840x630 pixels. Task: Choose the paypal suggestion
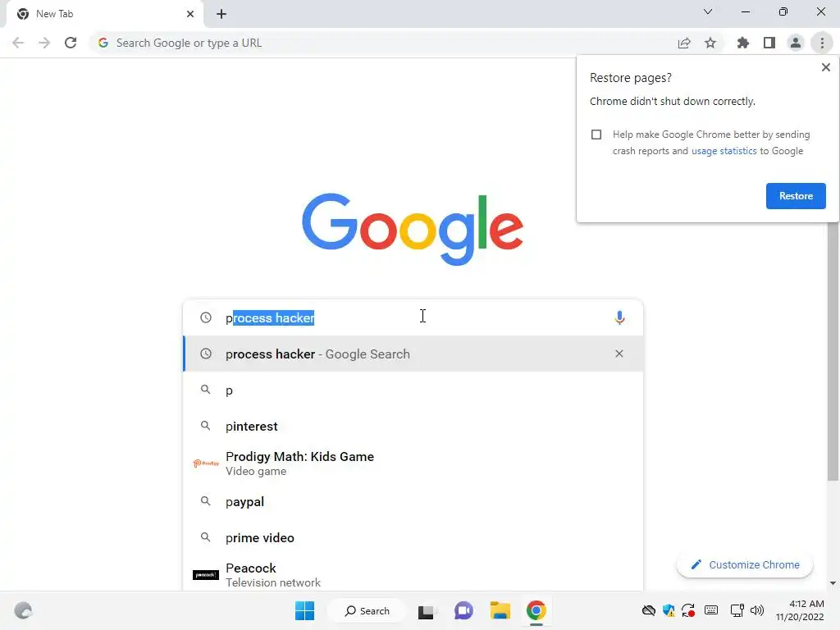click(x=413, y=501)
